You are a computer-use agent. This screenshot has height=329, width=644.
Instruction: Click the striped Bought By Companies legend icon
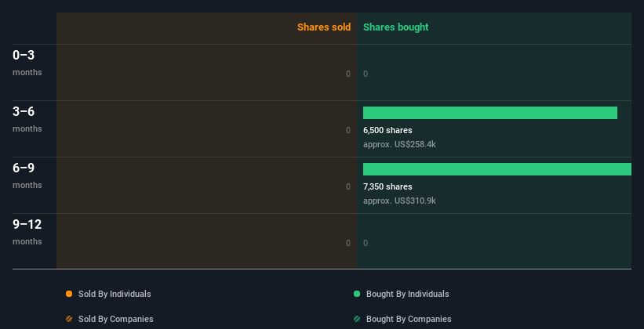[x=356, y=319]
